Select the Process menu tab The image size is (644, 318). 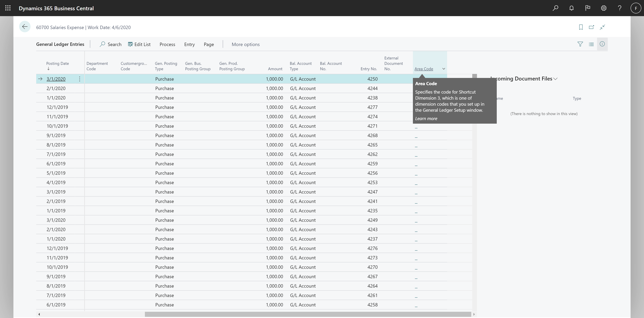click(167, 44)
